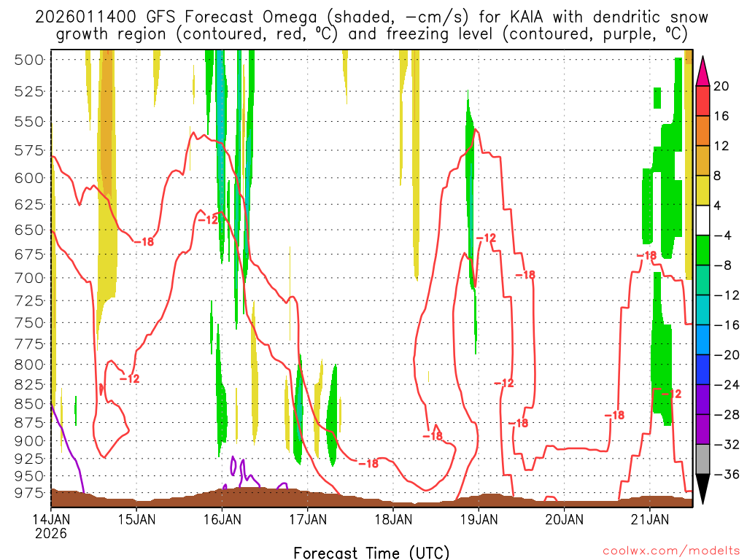
Task: Click the 550 pressure level label
Action: coord(29,122)
